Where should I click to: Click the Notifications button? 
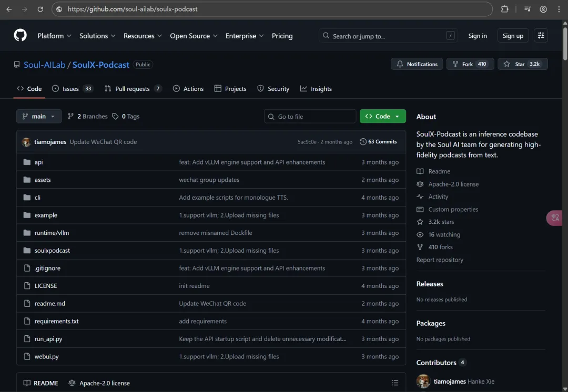[x=417, y=64]
